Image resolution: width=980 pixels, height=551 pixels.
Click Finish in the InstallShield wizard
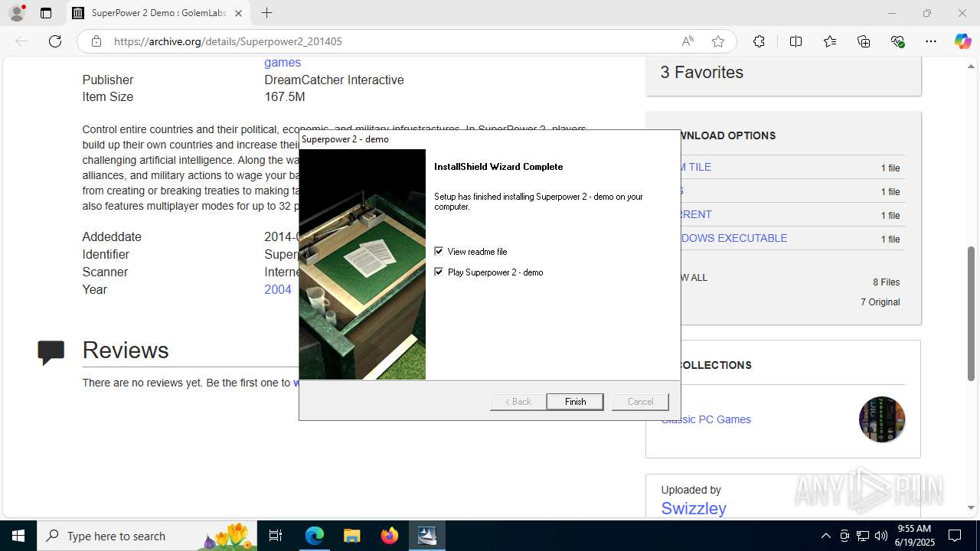(575, 402)
